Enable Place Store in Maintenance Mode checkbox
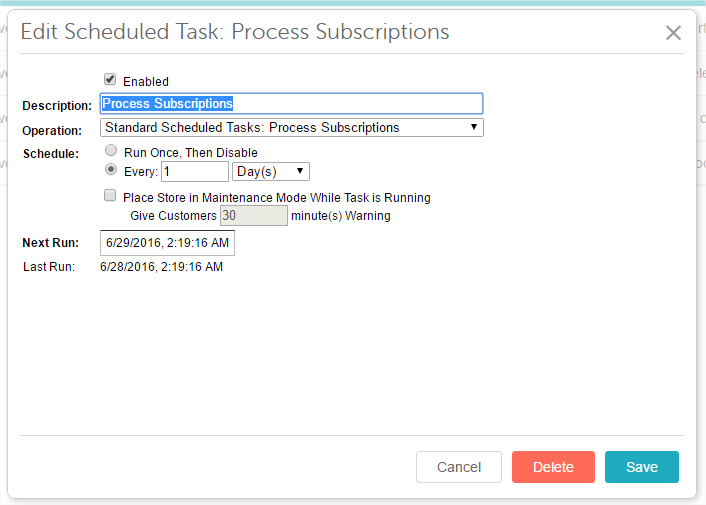 110,195
